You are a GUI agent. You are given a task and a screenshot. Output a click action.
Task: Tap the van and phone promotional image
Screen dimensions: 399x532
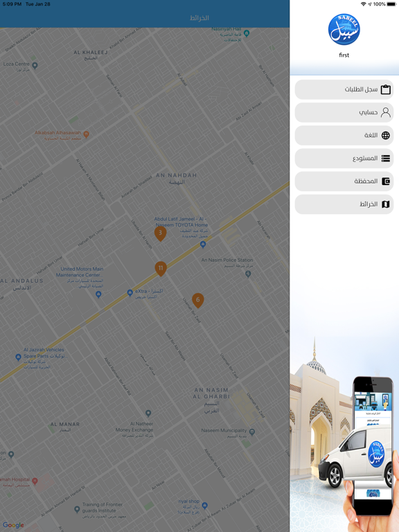344,434
